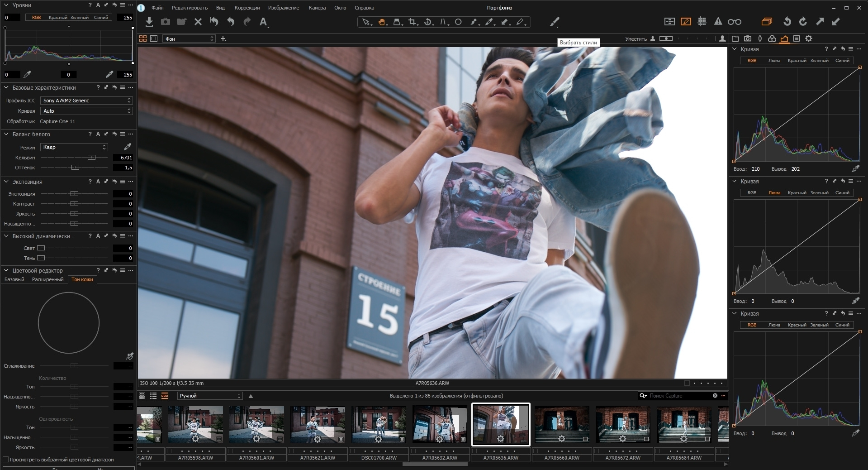868x470 pixels.
Task: Open the proofing glasses icon
Action: [734, 22]
